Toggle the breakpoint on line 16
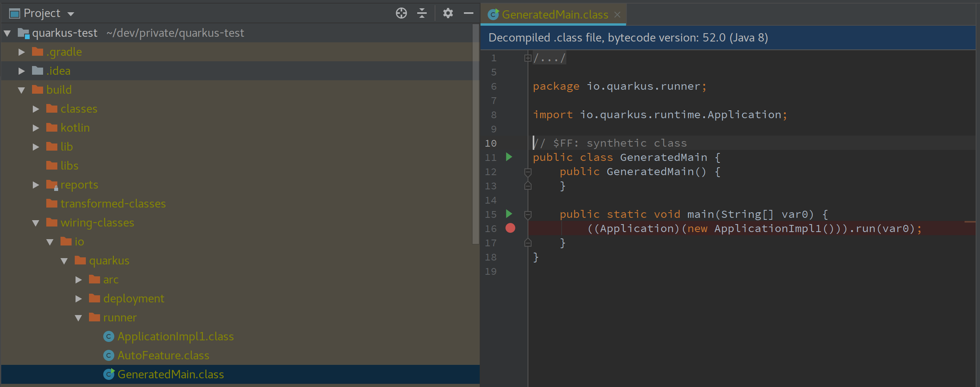Screen dimensions: 980x387 click(510, 228)
